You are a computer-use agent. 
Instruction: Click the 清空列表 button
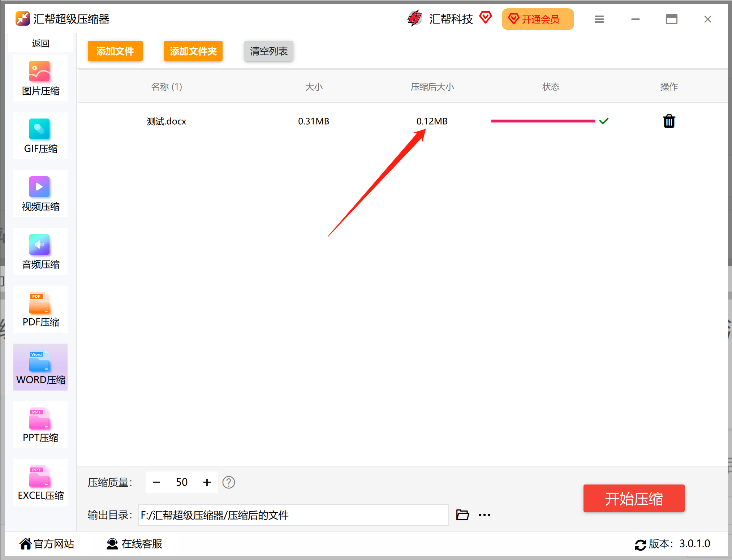(x=269, y=51)
